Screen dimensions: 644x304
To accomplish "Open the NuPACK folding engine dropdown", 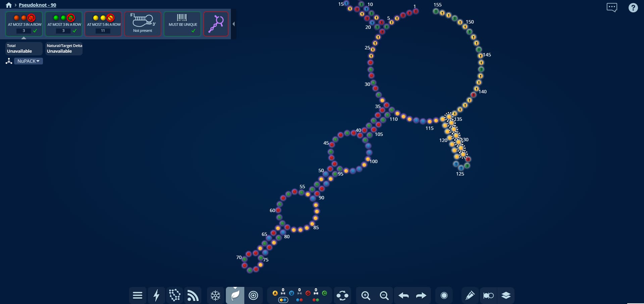I will pos(29,61).
